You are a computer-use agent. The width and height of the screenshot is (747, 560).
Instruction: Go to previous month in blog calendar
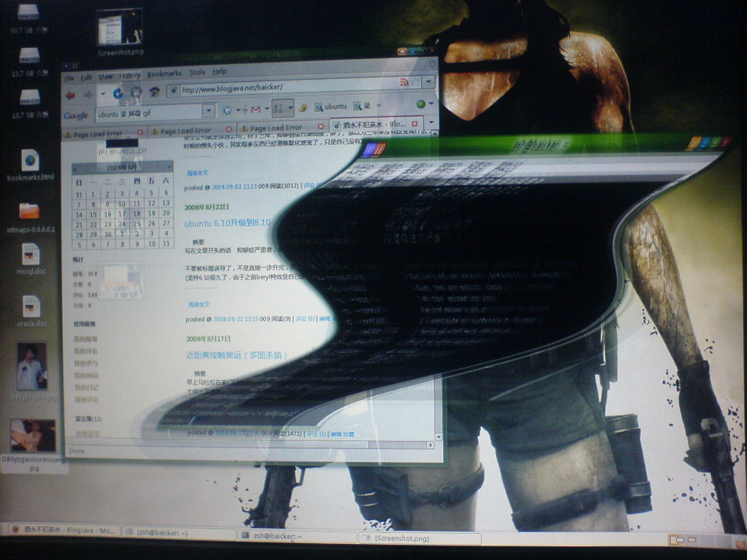point(75,168)
